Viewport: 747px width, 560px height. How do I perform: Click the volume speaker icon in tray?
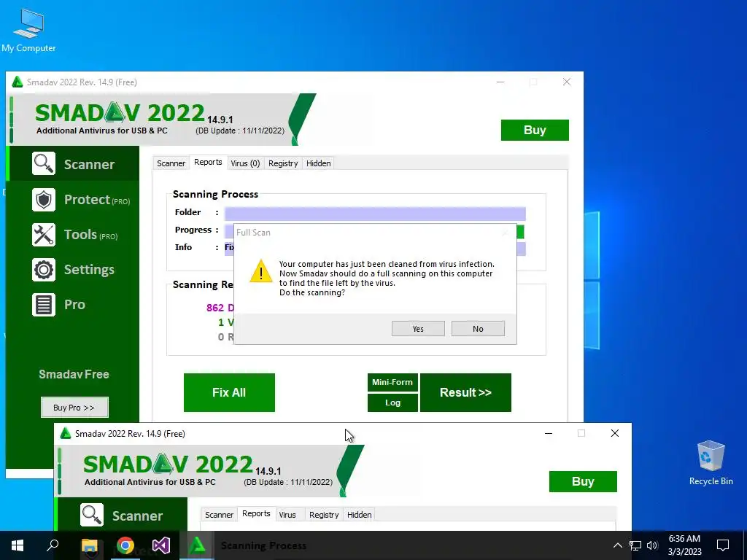(652, 545)
